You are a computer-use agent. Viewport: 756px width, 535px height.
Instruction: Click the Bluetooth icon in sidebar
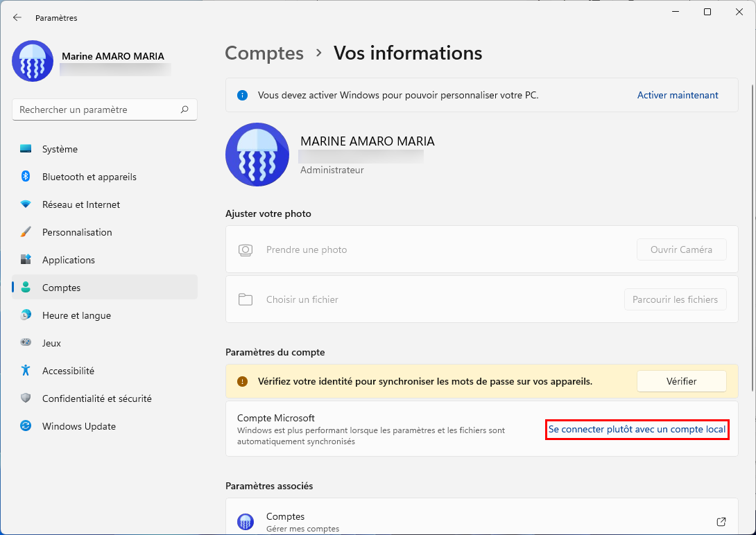click(26, 177)
